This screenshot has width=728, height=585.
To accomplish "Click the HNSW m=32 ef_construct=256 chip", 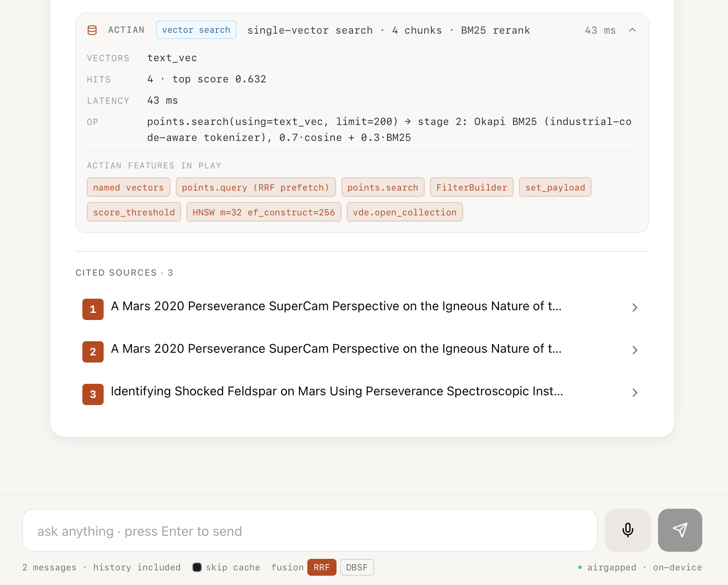I will [x=264, y=212].
